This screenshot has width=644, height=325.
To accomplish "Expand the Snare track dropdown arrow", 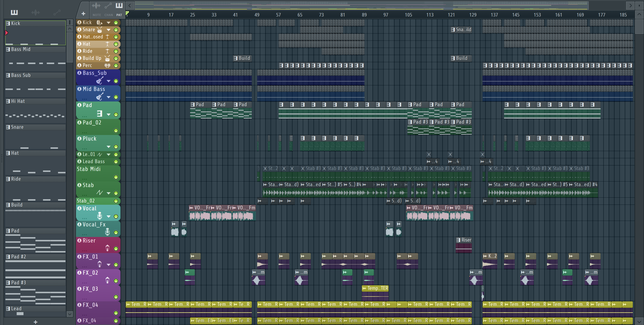I will click(108, 30).
